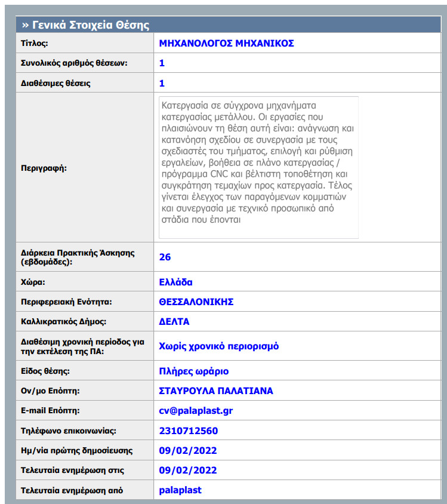Click the position type Πλήρες ωράριο
The height and width of the screenshot is (504, 447).
pyautogui.click(x=193, y=371)
